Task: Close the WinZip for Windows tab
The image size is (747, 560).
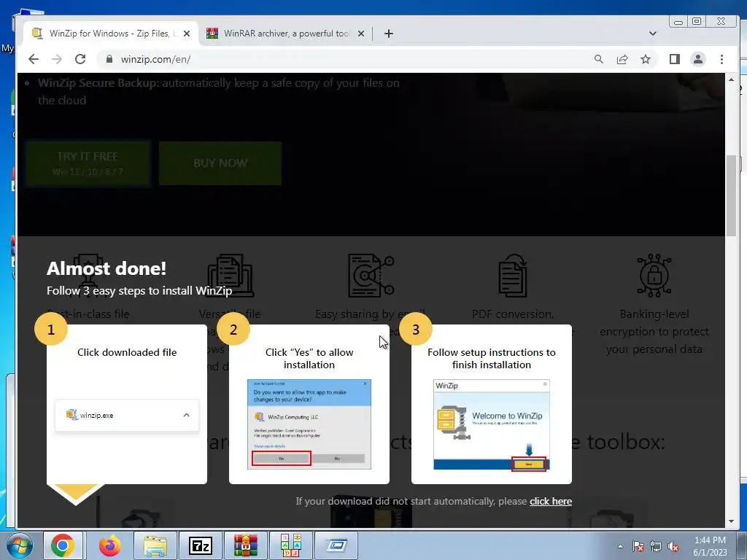Action: coord(187,34)
